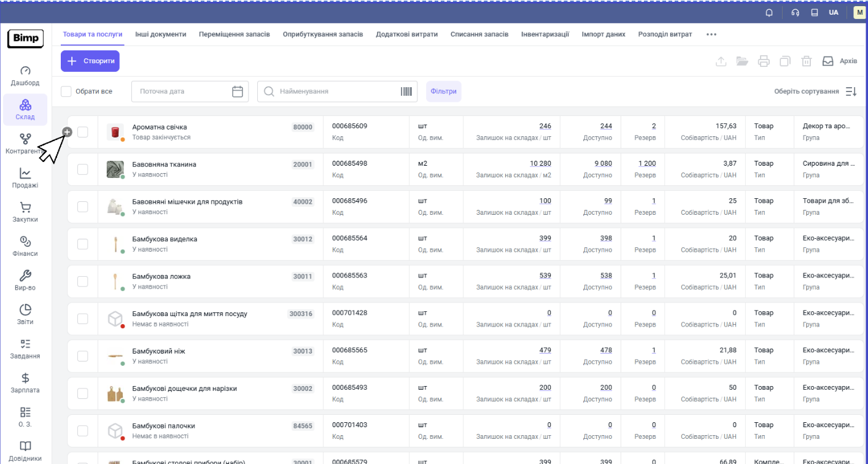This screenshot has width=868, height=464.
Task: Select checkbox for Бамбукова ложка
Action: click(83, 282)
